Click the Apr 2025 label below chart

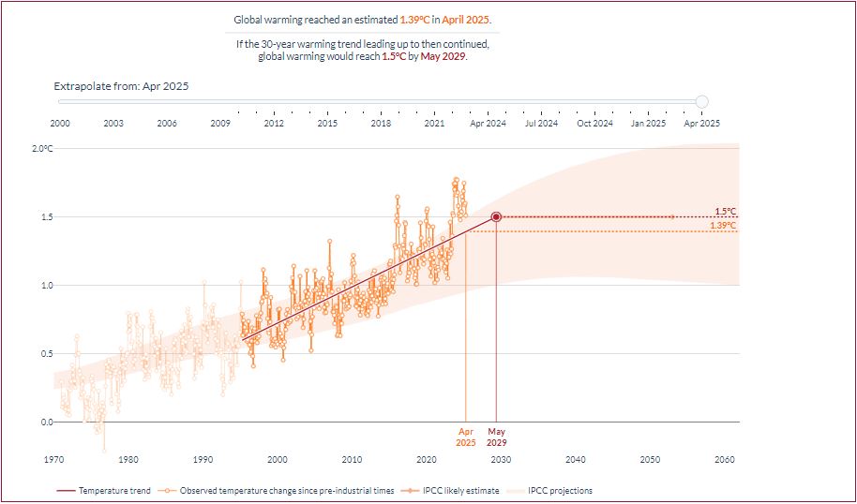(x=466, y=437)
